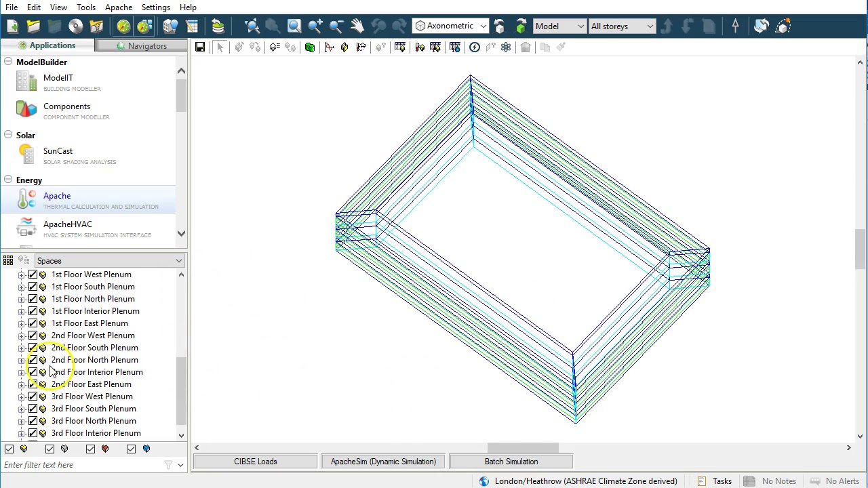
Task: Click the space list vertical scrollbar thumb
Action: (x=181, y=392)
